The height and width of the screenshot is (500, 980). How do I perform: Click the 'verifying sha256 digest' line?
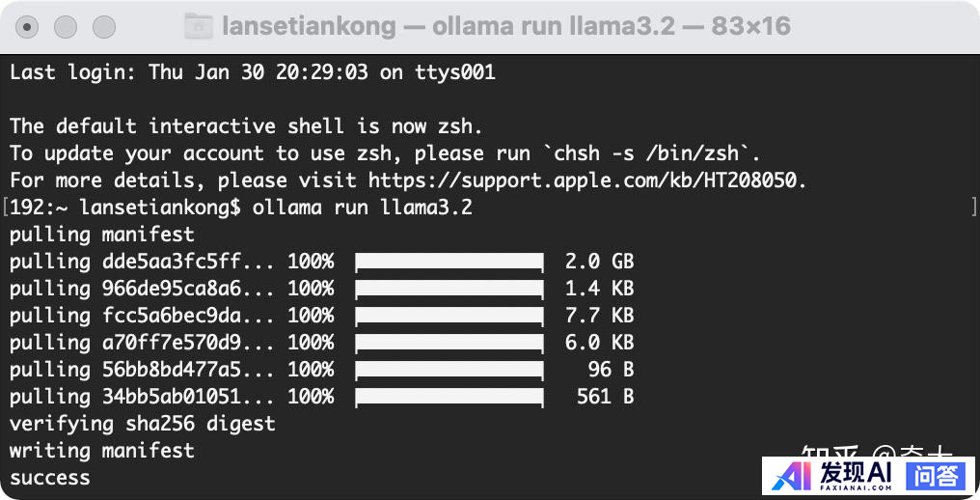tap(142, 424)
